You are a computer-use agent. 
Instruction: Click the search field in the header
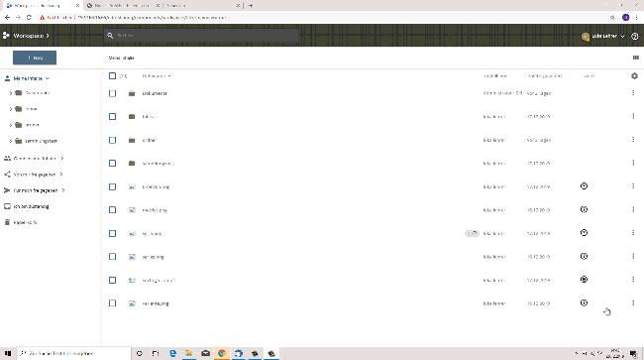(x=201, y=36)
